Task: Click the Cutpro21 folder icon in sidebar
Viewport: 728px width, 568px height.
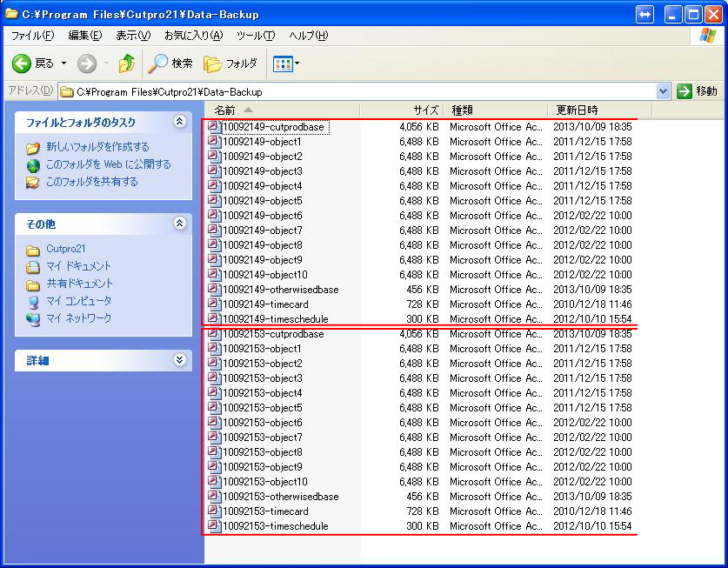Action: [33, 250]
